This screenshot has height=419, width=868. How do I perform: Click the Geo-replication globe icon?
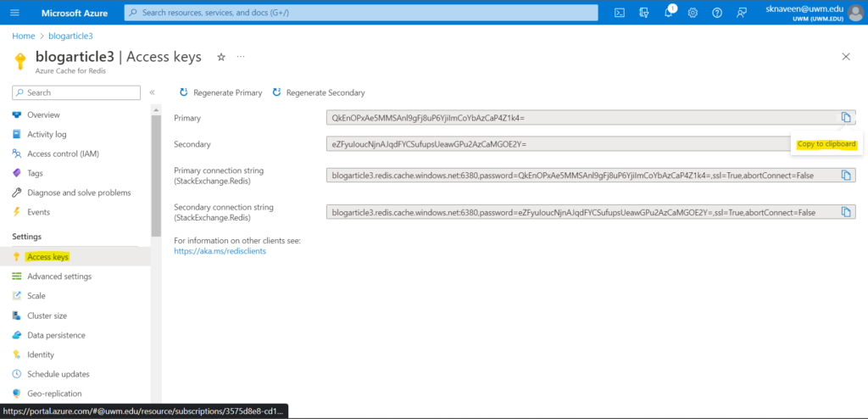pos(17,393)
